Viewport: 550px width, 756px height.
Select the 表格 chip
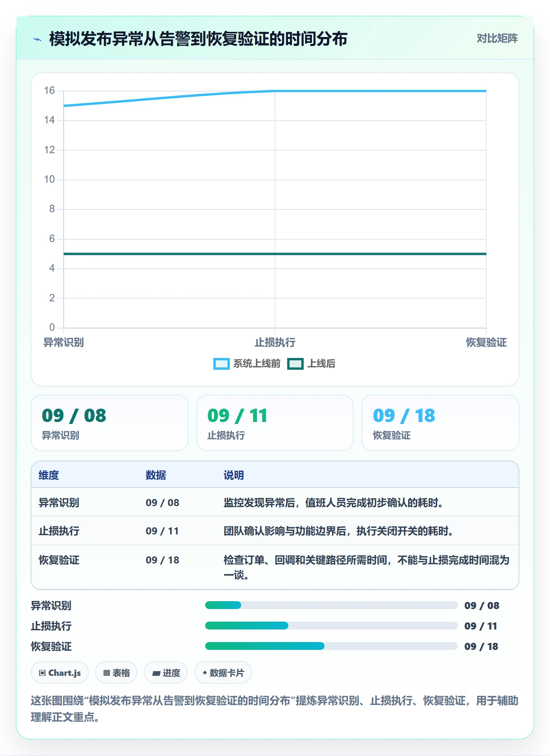pyautogui.click(x=116, y=673)
